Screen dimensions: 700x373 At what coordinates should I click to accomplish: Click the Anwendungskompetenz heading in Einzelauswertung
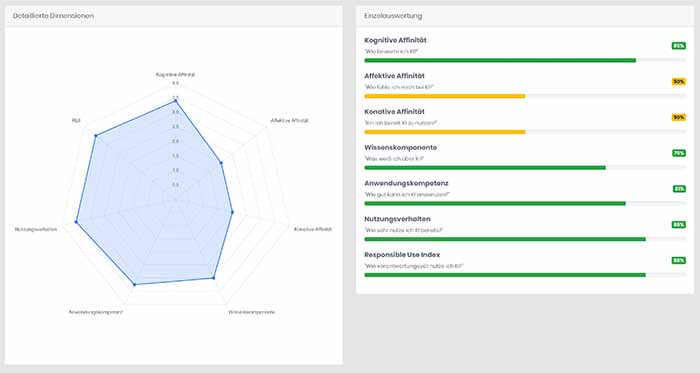(406, 183)
